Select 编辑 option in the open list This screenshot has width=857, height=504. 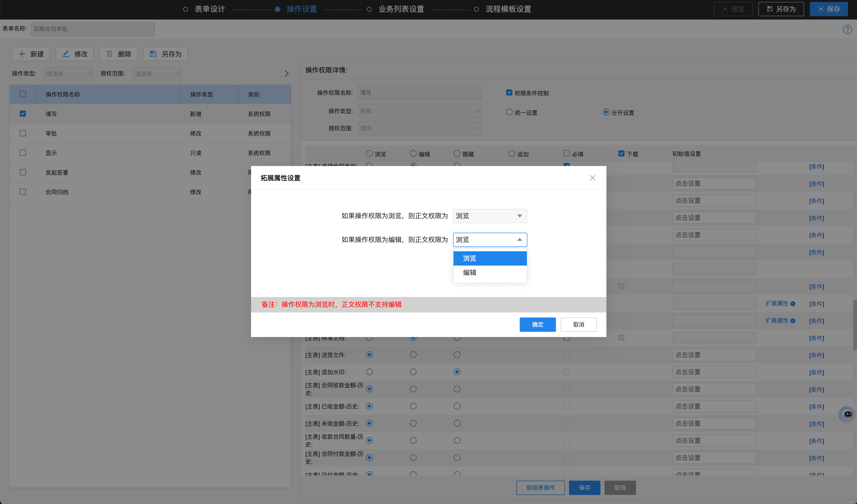(490, 272)
